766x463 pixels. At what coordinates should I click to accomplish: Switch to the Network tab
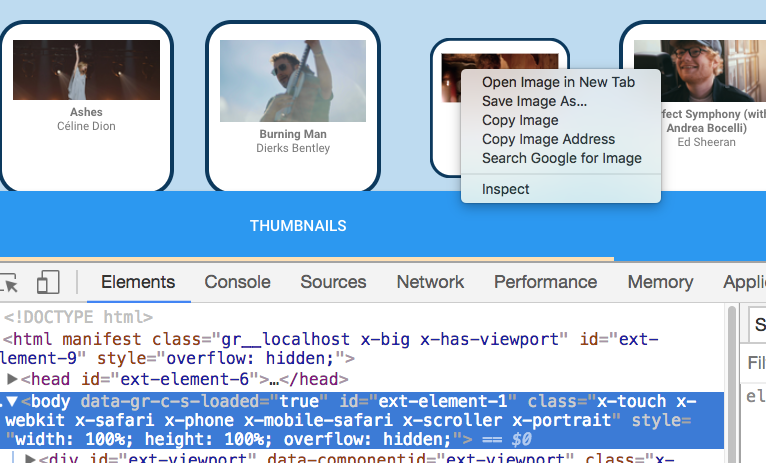tap(430, 282)
